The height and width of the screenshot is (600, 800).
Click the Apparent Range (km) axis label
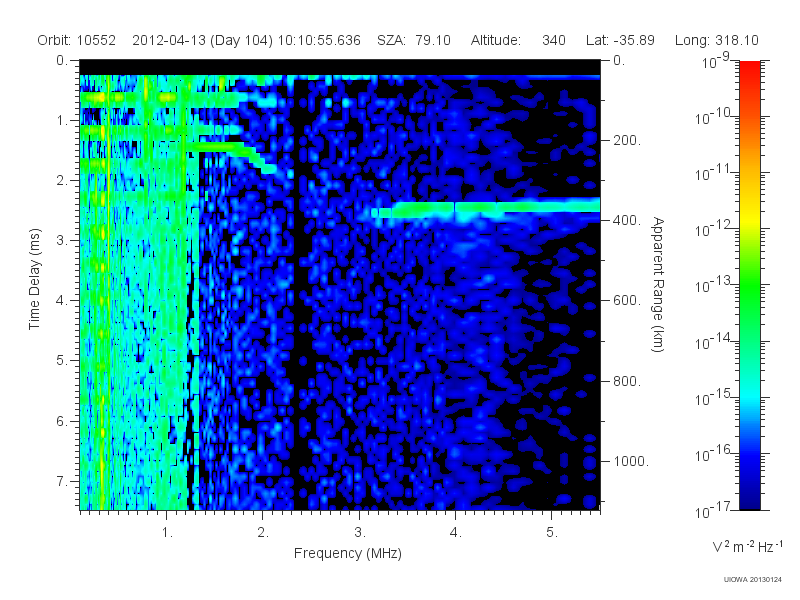[x=658, y=285]
